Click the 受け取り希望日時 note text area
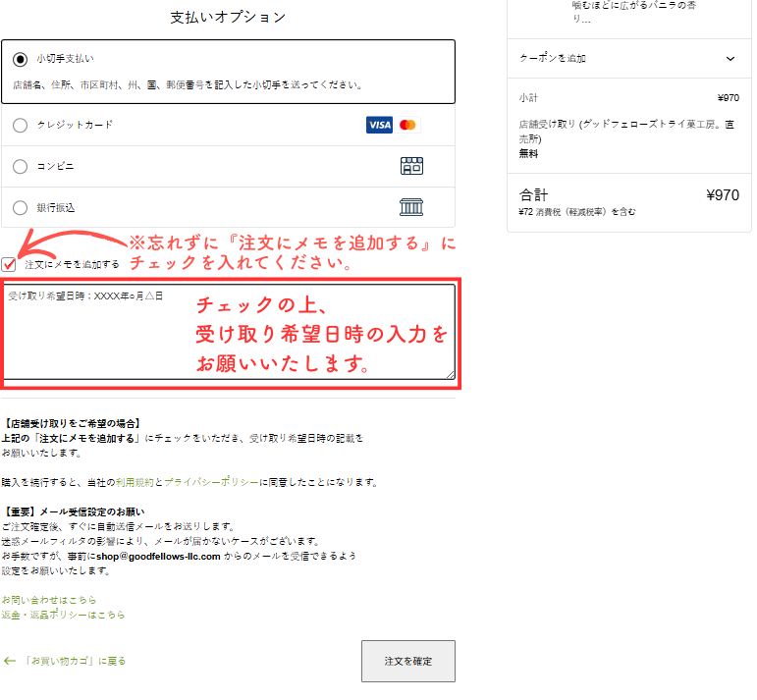 (x=230, y=332)
